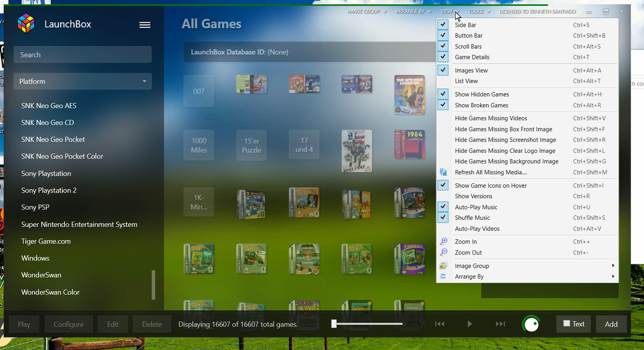Select the 1984 game box art
Image resolution: width=644 pixels, height=350 pixels.
409,144
